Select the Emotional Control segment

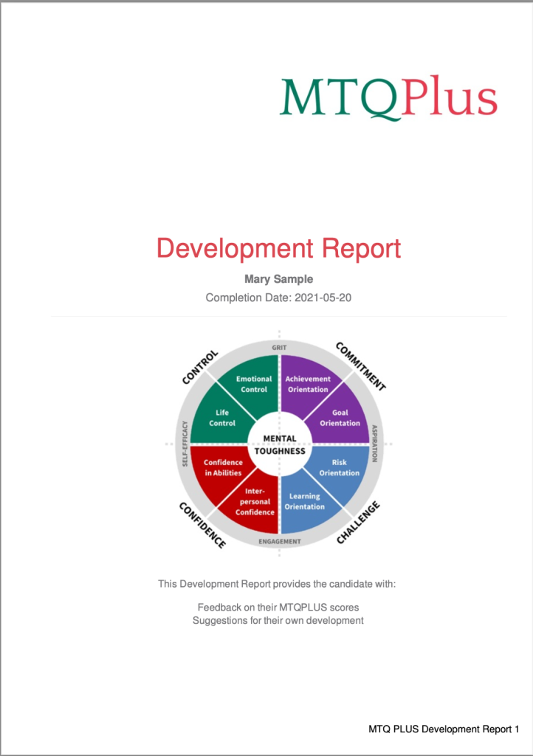(x=253, y=384)
